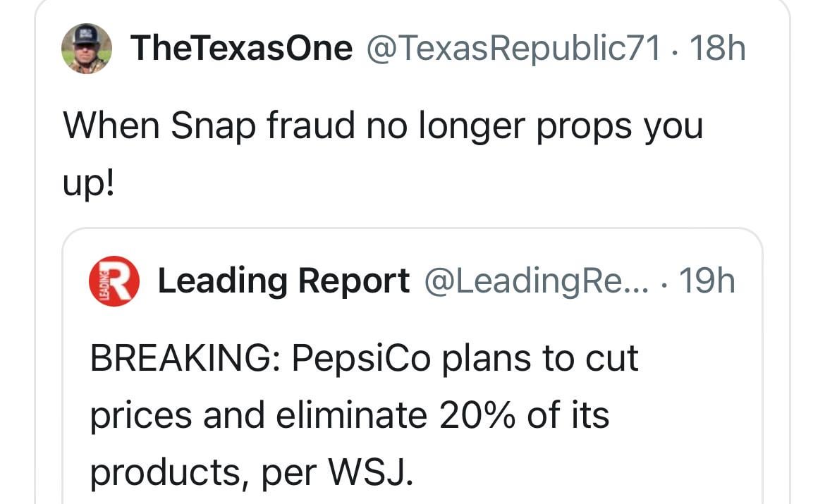Click the Leading Report display name
This screenshot has width=825, height=504.
coord(283,281)
